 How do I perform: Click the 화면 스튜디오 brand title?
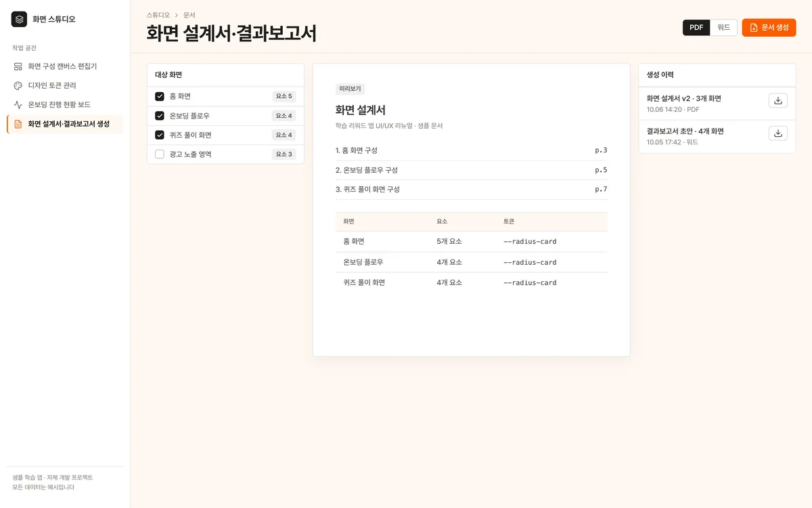[54, 19]
